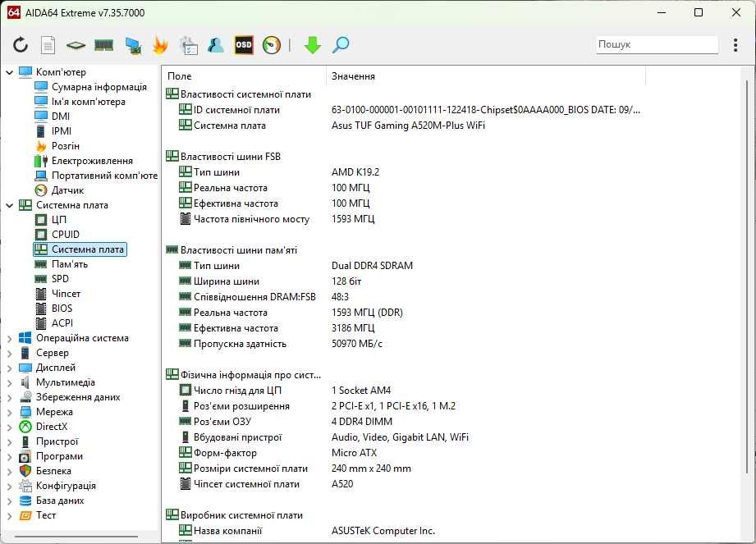Select Електроживлення tree item
The height and width of the screenshot is (544, 756).
point(92,161)
